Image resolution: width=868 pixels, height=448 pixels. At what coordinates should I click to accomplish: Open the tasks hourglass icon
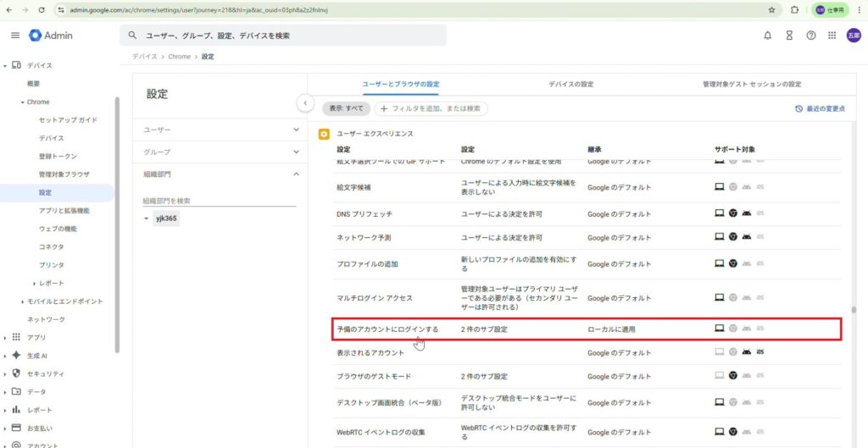click(789, 35)
